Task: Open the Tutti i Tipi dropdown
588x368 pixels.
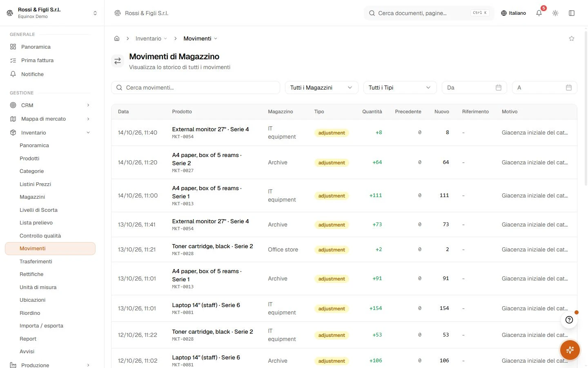Action: coord(400,88)
